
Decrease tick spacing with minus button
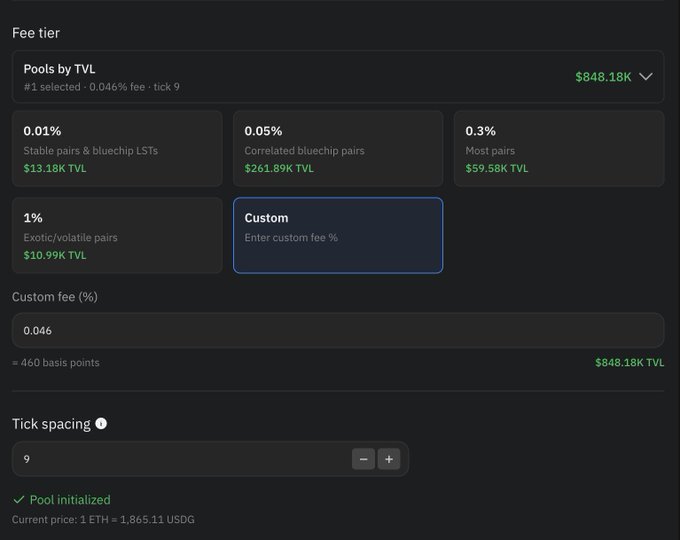pyautogui.click(x=363, y=459)
